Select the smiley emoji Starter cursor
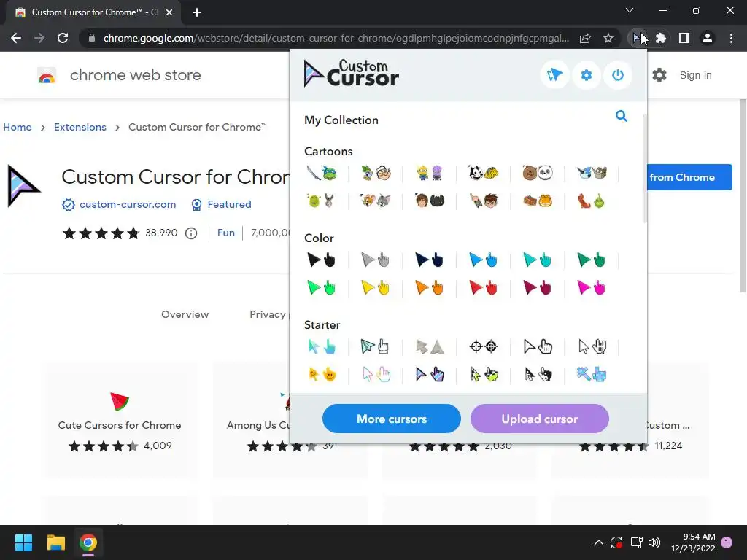This screenshot has width=747, height=560. click(x=322, y=374)
